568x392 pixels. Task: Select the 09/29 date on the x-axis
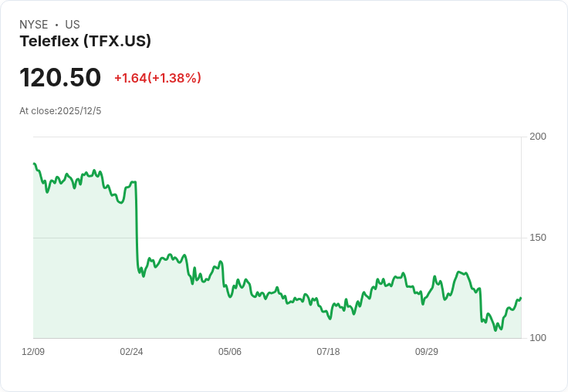point(427,352)
